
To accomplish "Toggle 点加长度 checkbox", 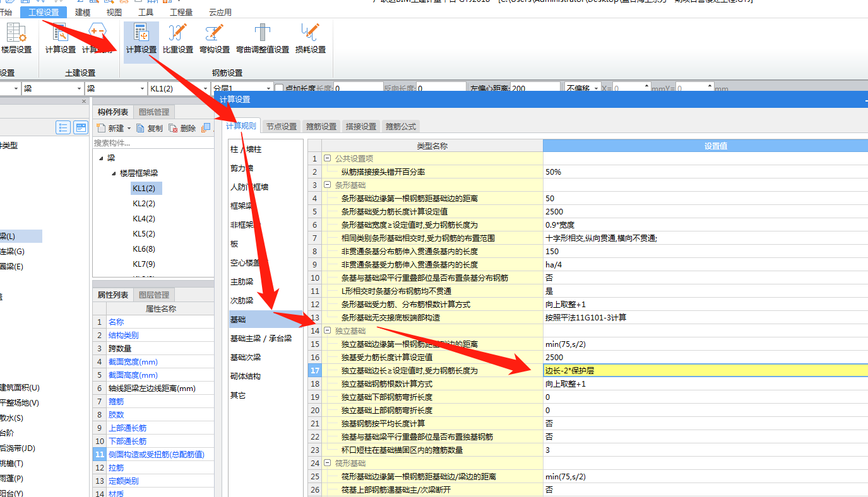I will click(279, 89).
